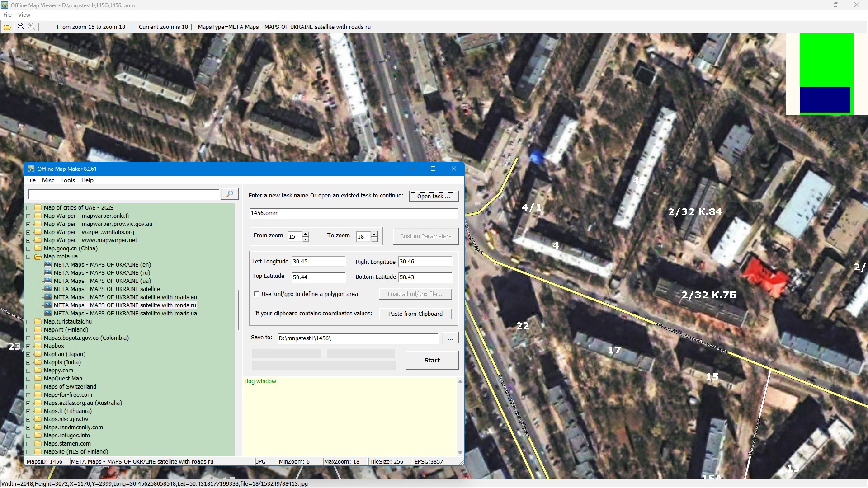The width and height of the screenshot is (868, 488).
Task: Click the browse '...' button next to Save to
Action: (x=450, y=338)
